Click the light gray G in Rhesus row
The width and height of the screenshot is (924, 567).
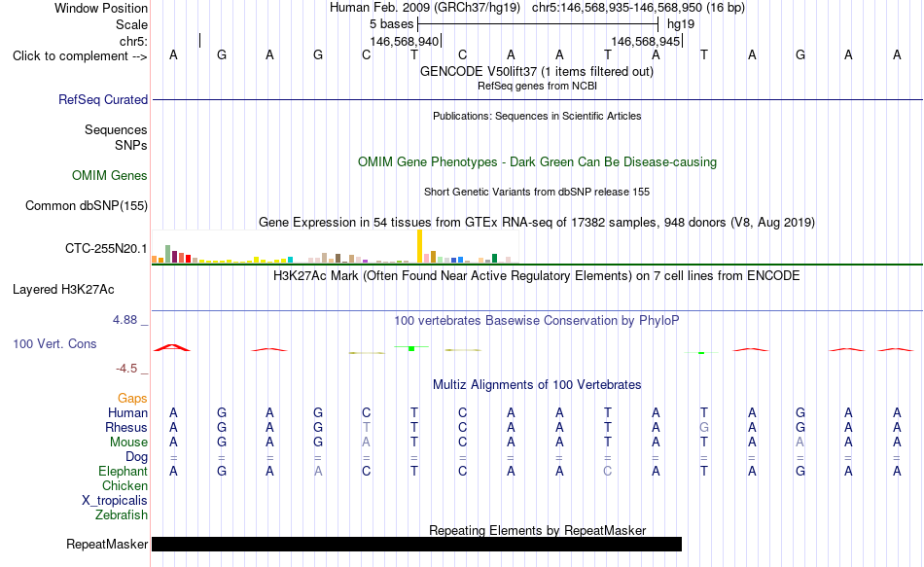pos(703,427)
